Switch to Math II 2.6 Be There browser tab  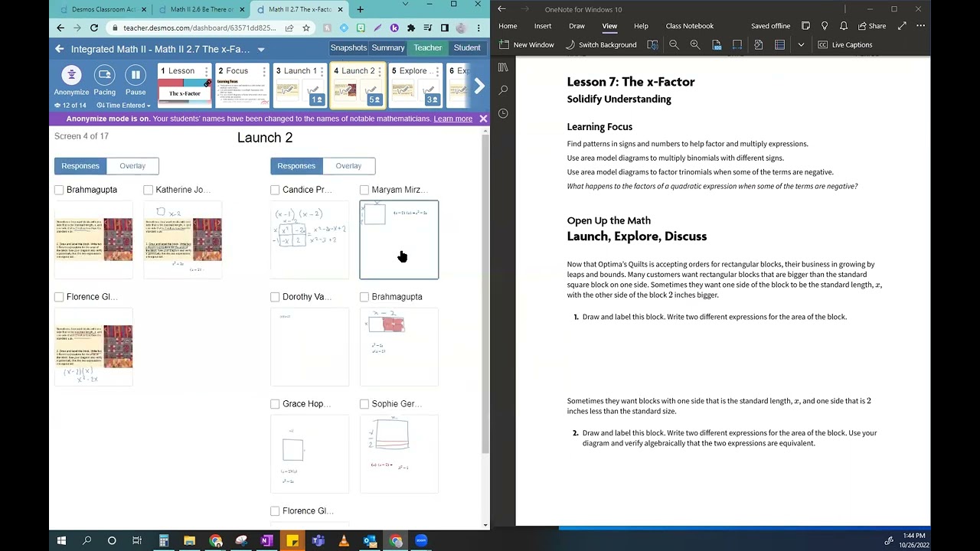point(201,9)
